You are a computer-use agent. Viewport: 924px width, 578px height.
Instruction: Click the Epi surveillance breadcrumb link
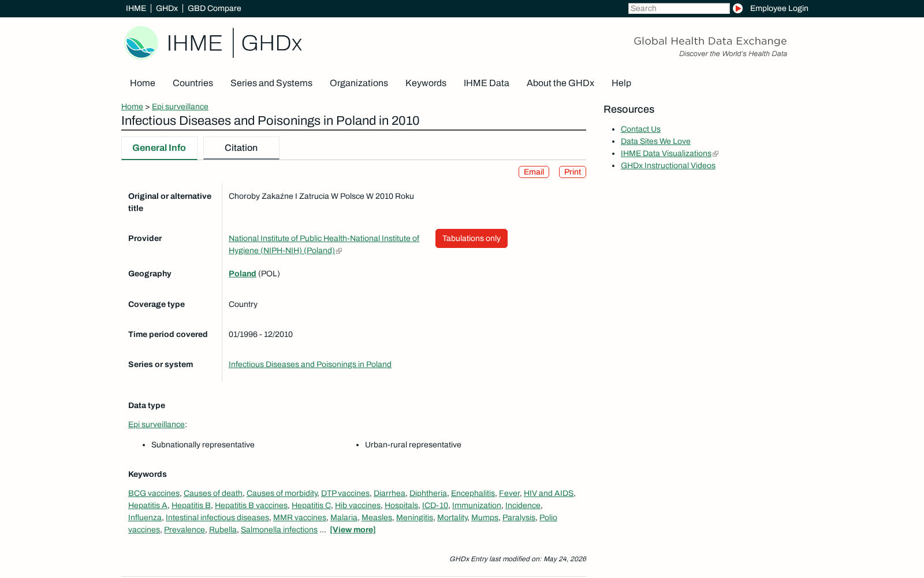click(180, 106)
